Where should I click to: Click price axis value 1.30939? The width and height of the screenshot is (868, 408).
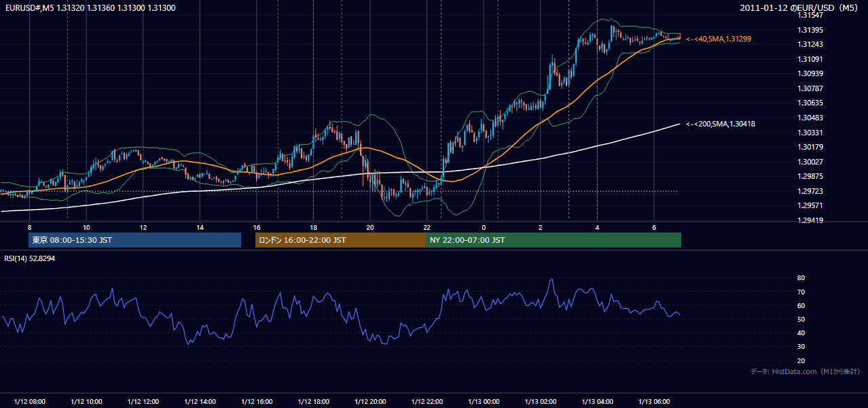tap(810, 73)
